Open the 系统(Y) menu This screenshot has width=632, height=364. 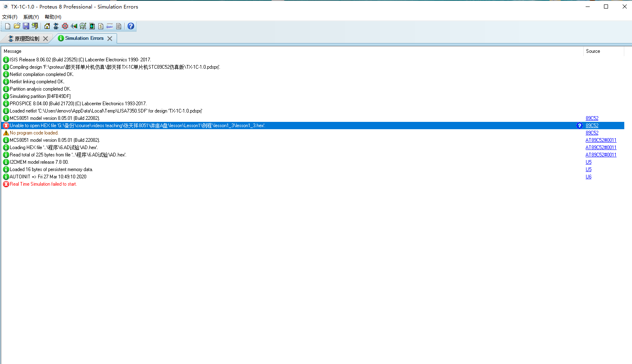pos(31,17)
